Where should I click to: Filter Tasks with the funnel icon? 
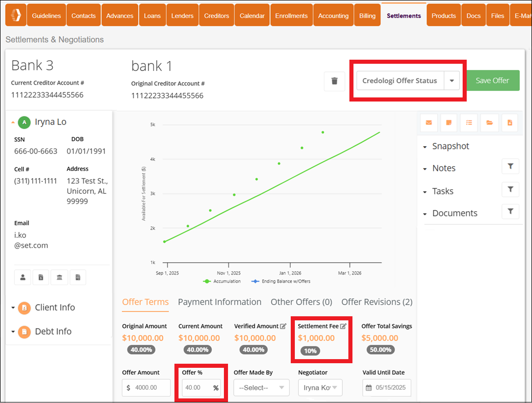pos(510,189)
